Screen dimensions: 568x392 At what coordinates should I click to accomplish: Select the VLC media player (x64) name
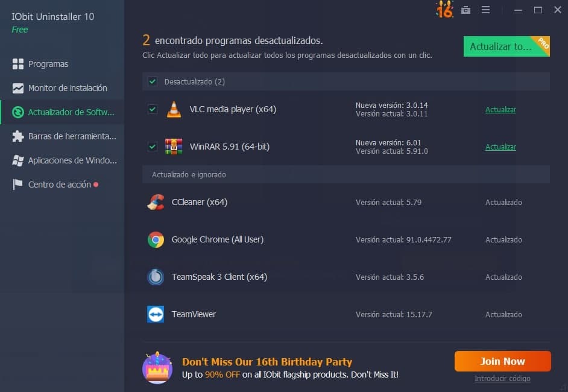click(x=233, y=109)
